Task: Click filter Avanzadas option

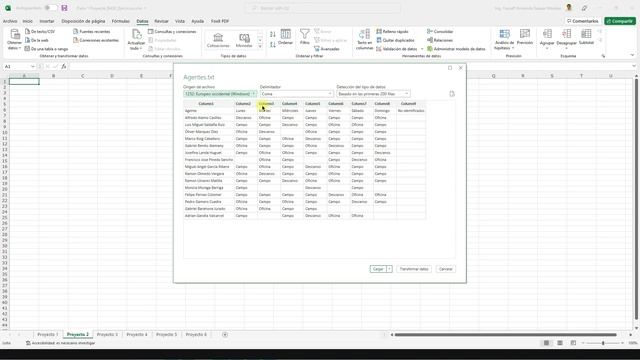Action: [327, 49]
